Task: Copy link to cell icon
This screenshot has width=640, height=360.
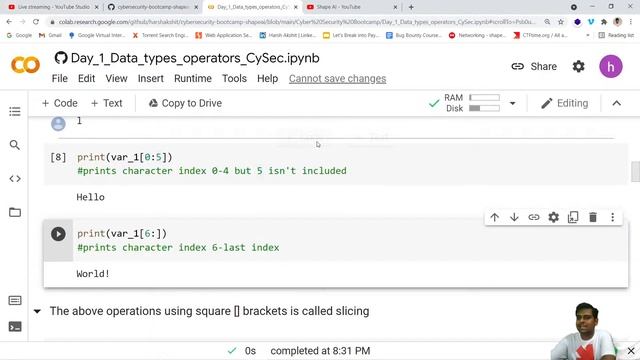Action: pyautogui.click(x=534, y=217)
